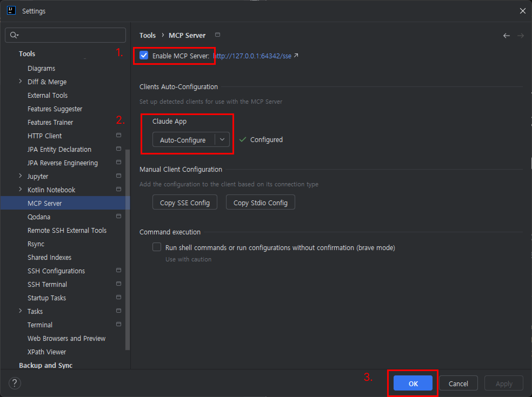This screenshot has height=397, width=532.
Task: Select SSH Terminal in settings tree
Action: (47, 284)
